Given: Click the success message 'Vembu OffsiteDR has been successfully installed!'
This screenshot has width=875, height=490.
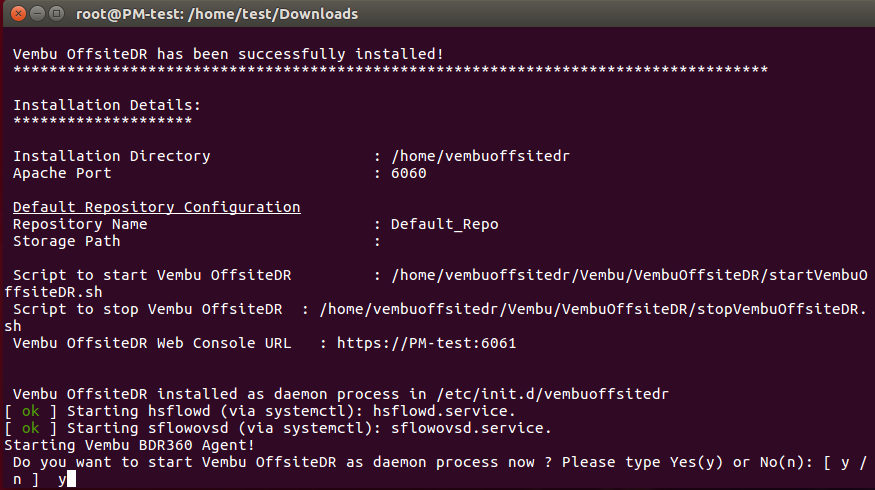Looking at the screenshot, I should [x=228, y=54].
